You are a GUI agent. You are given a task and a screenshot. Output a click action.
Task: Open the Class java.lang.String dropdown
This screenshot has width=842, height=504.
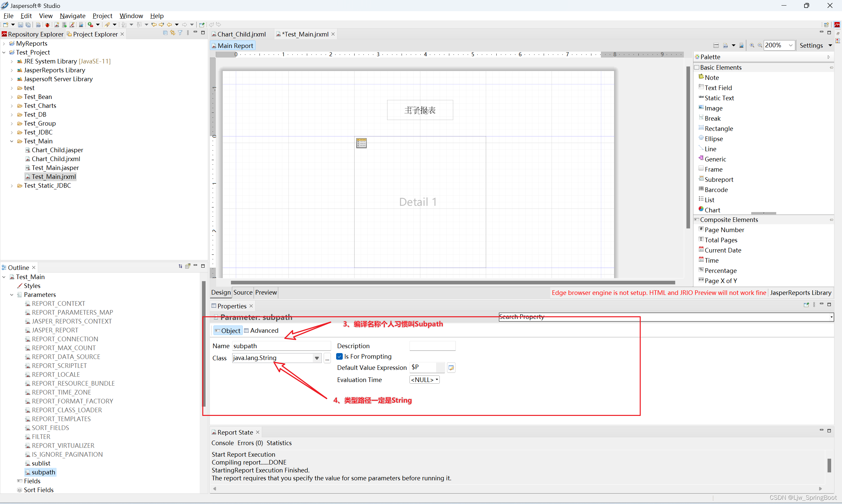(316, 358)
